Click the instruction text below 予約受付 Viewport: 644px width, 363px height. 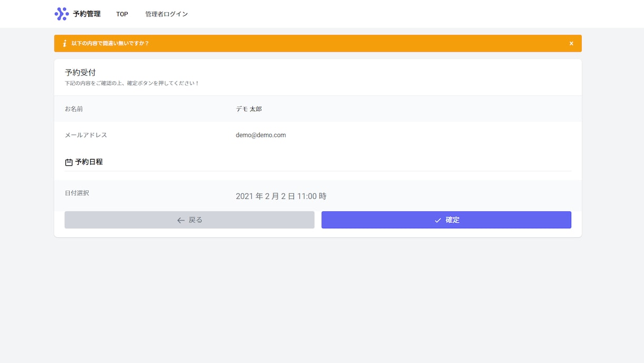point(132,83)
